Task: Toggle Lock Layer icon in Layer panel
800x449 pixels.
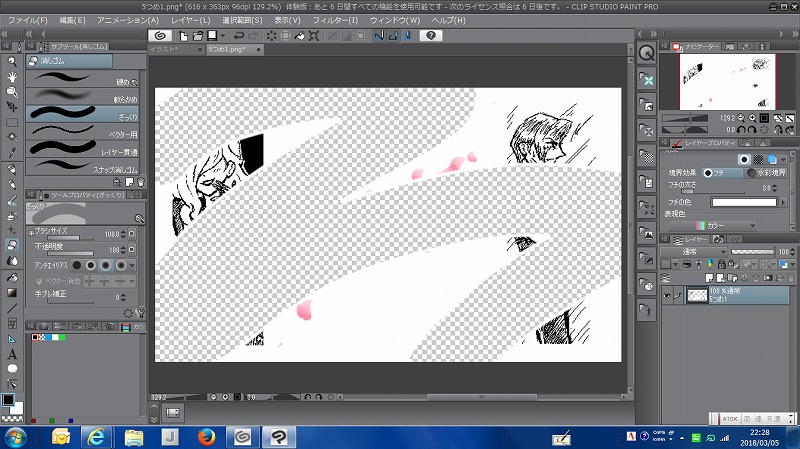Action: pyautogui.click(x=721, y=264)
